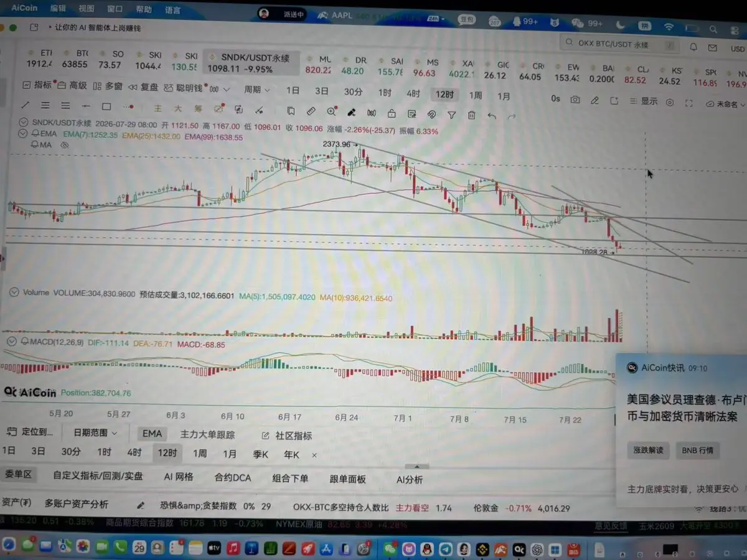Open the 周期 period dropdown

257,90
